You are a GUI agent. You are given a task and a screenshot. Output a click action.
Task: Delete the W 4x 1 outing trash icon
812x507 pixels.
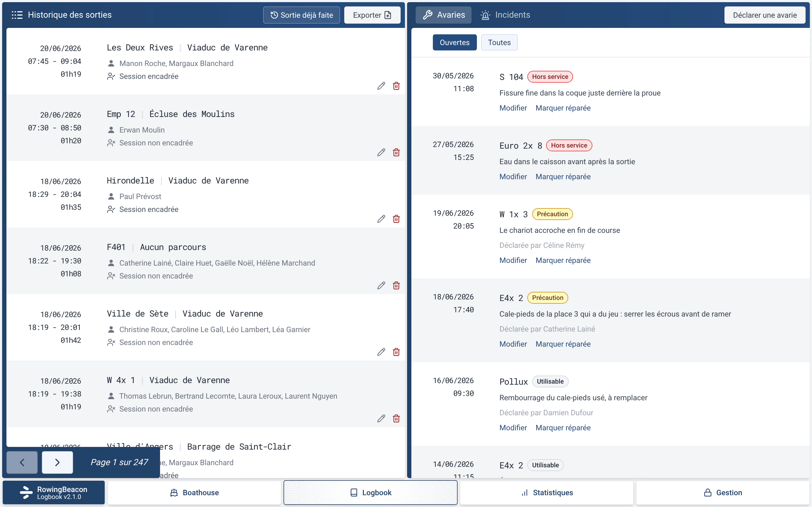click(396, 418)
